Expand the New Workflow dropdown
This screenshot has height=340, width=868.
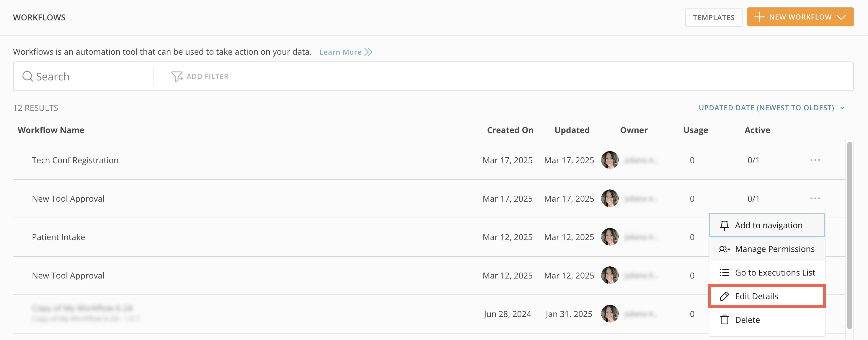click(x=841, y=17)
